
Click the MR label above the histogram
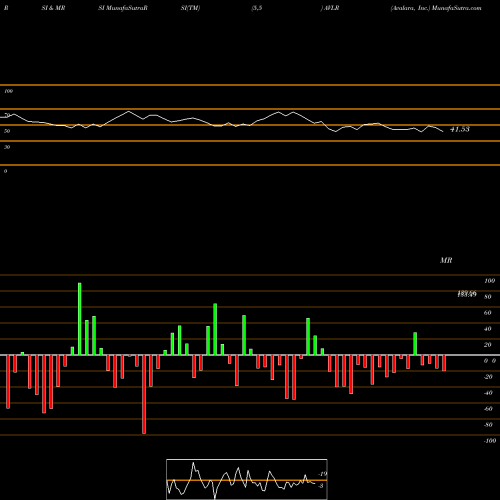pyautogui.click(x=446, y=260)
